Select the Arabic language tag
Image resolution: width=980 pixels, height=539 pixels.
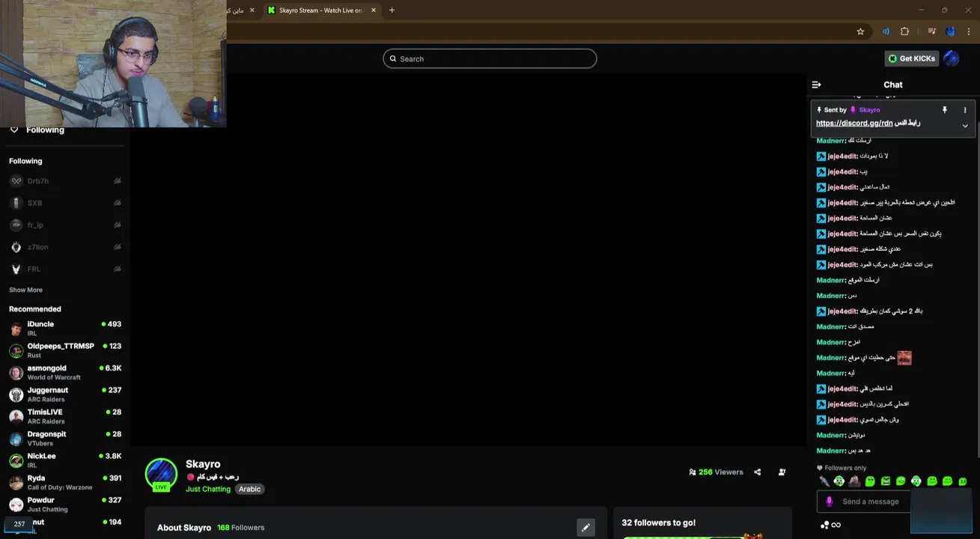(x=249, y=489)
